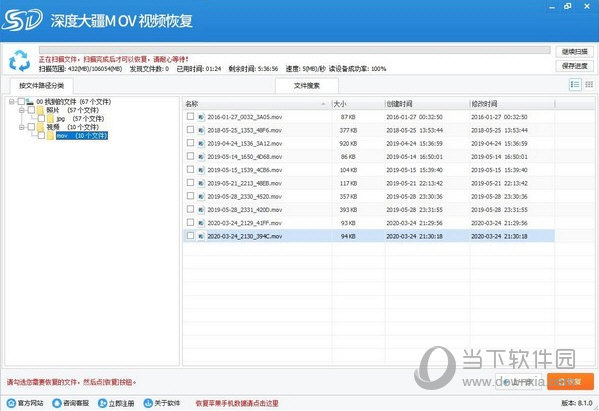Collapse the 视频 tree node
Screen dimensions: 599x411
click(x=22, y=127)
